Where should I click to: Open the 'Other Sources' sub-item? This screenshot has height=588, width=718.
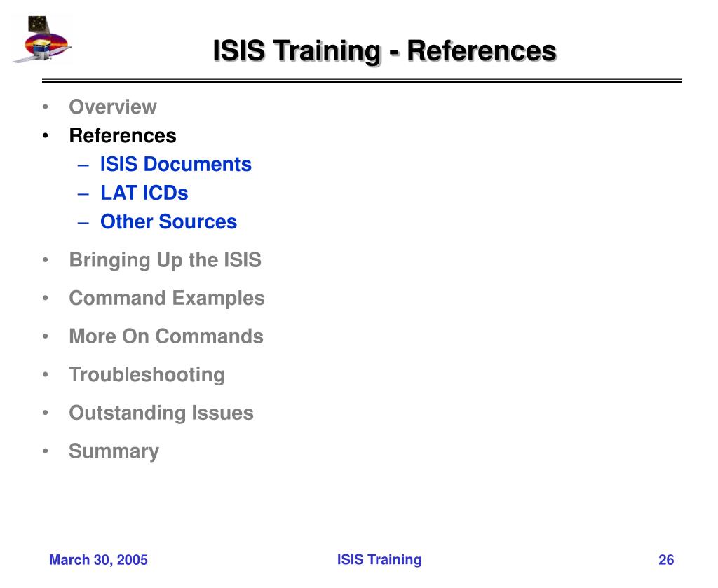(168, 221)
